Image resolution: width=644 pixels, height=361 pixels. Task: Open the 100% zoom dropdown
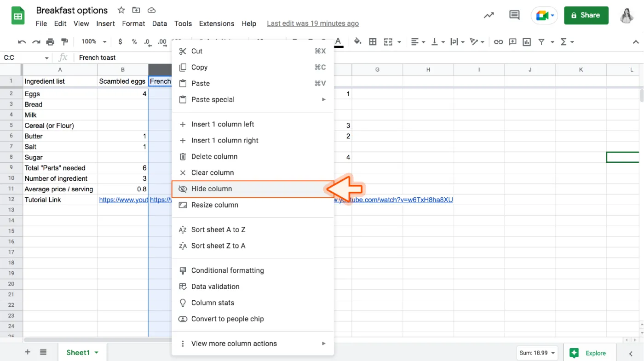[x=94, y=42]
